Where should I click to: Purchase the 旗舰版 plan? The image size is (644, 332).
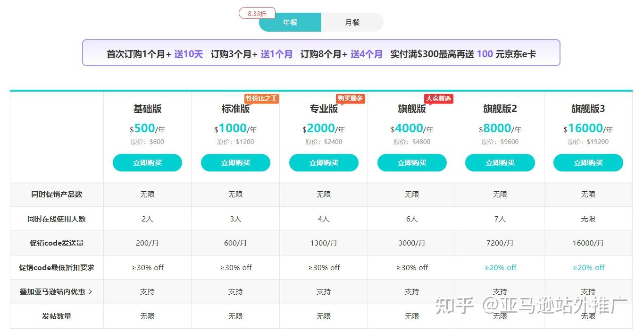click(412, 162)
